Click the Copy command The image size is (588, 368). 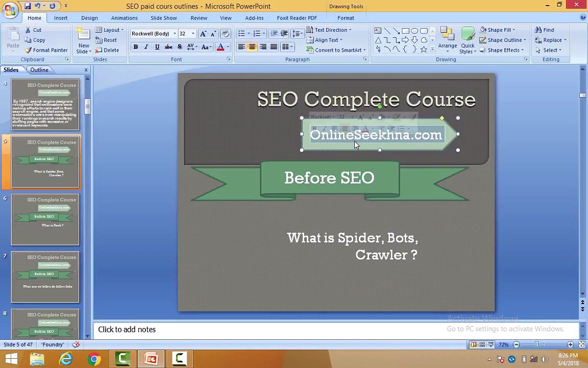click(x=35, y=40)
